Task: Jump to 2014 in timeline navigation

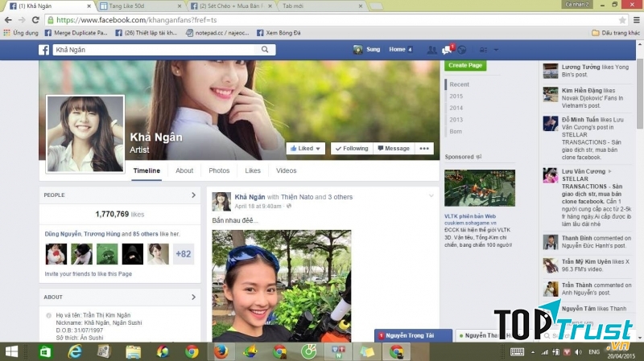Action: pyautogui.click(x=456, y=108)
